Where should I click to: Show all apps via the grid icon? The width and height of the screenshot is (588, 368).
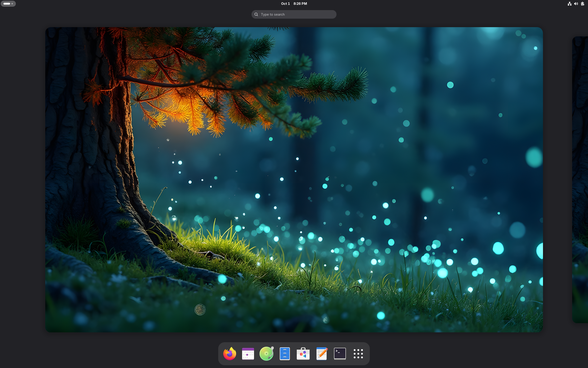click(358, 354)
